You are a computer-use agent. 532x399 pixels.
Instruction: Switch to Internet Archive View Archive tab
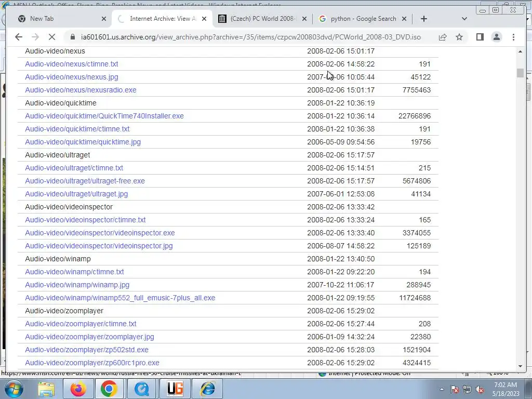point(162,19)
